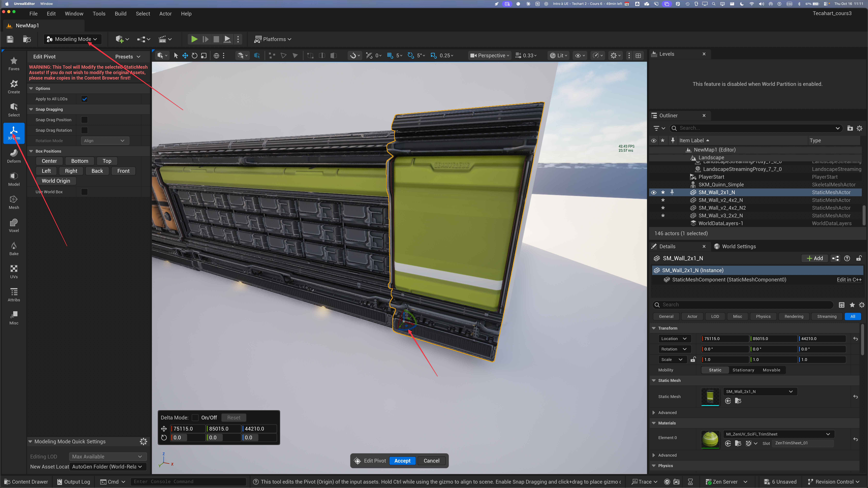Set Mobility to Movable
Screen dimensions: 868x488
pyautogui.click(x=772, y=370)
